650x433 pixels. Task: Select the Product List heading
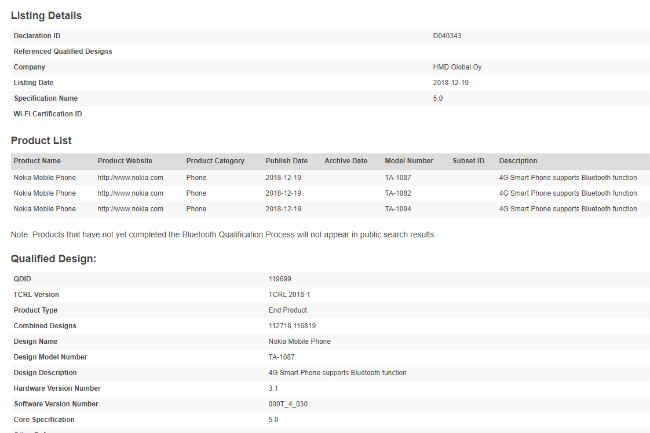click(x=41, y=140)
